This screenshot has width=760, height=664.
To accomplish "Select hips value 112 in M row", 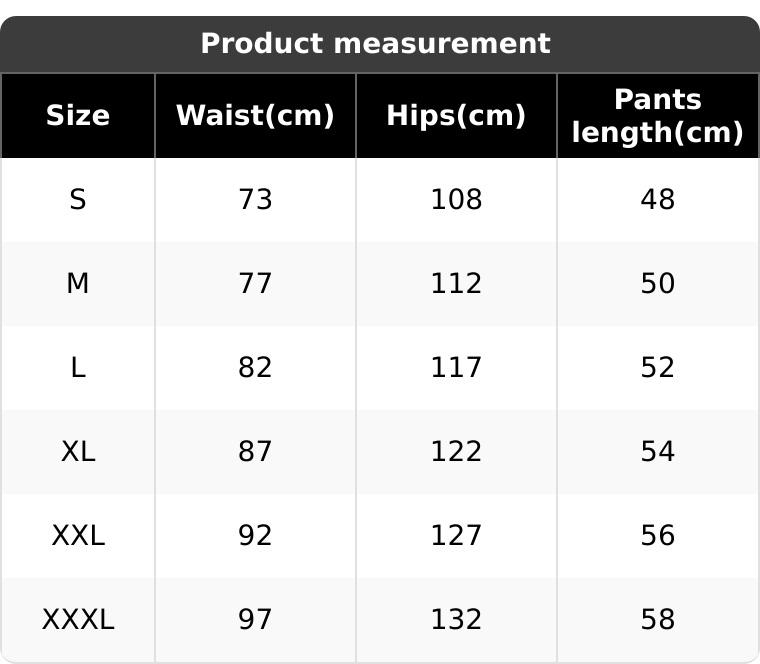I will point(456,284).
